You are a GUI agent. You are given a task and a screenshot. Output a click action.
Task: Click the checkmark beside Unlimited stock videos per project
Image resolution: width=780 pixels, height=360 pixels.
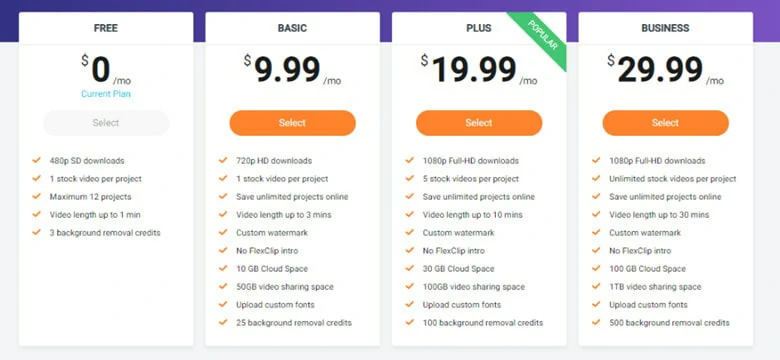tap(596, 178)
